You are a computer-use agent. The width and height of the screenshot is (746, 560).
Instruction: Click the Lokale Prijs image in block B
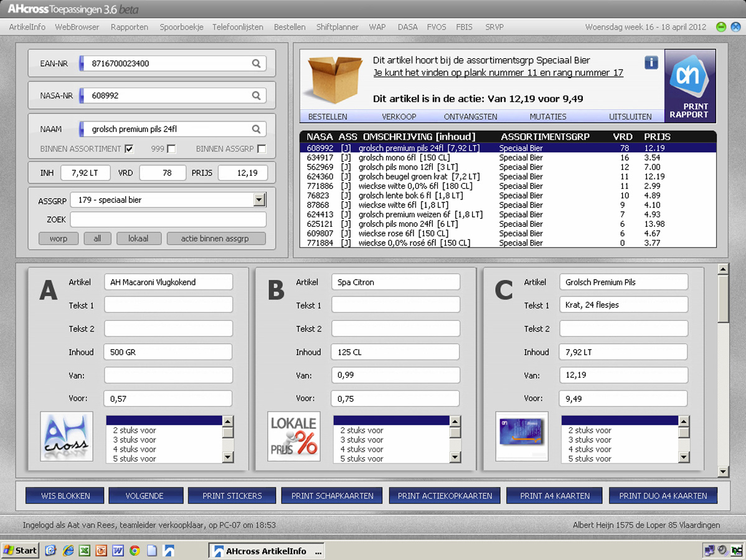293,436
